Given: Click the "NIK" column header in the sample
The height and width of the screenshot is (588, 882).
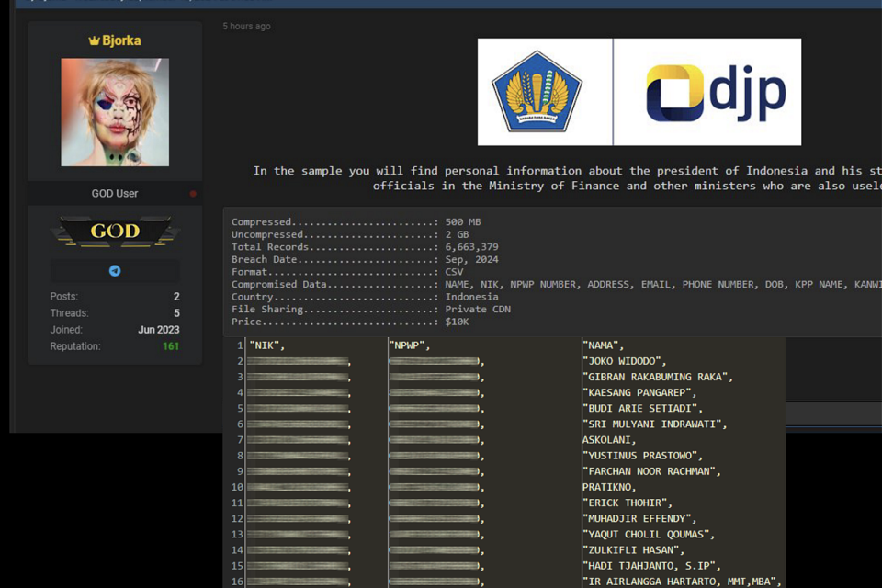Looking at the screenshot, I should [267, 345].
